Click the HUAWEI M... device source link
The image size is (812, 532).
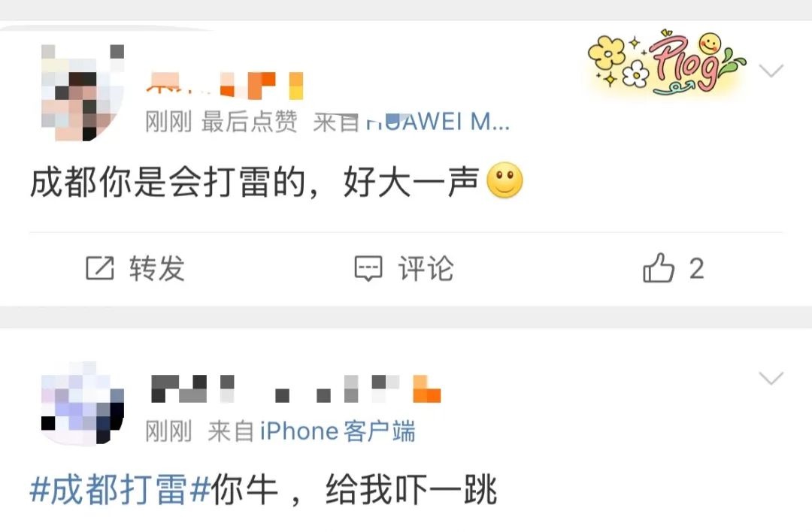click(x=438, y=122)
